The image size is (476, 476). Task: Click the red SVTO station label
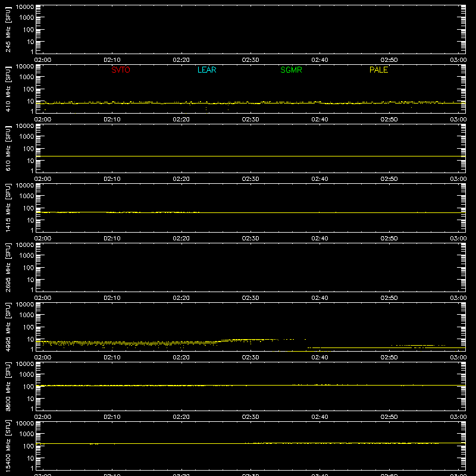[x=121, y=70]
